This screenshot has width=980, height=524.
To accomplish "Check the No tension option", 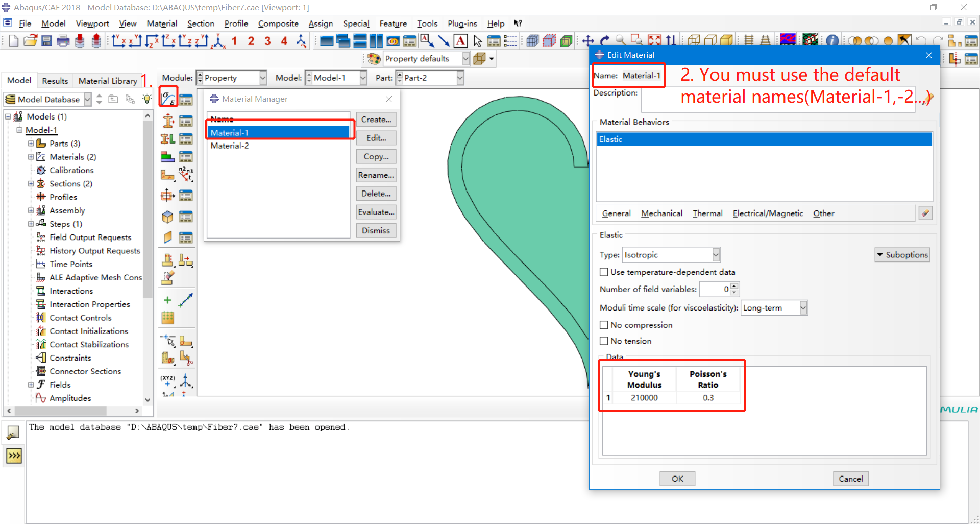I will pyautogui.click(x=604, y=341).
